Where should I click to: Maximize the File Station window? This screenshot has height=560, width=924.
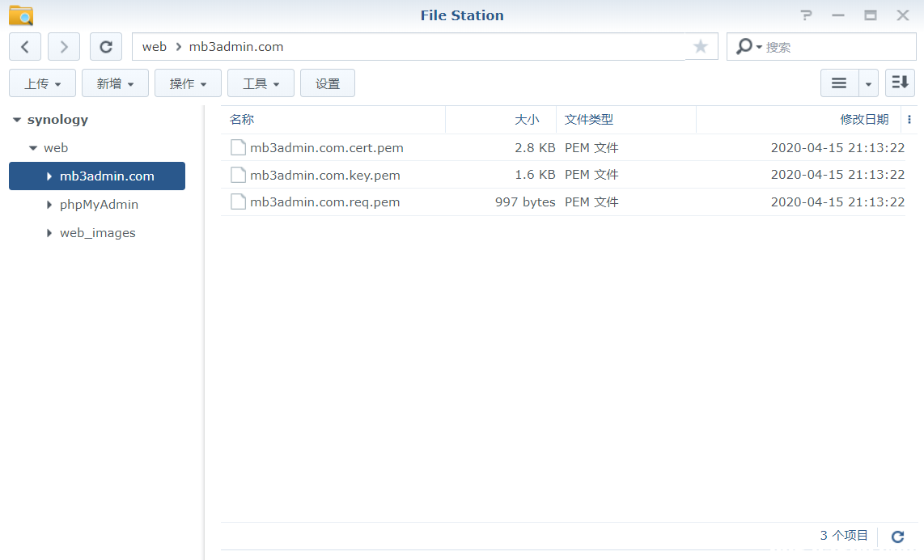[x=871, y=15]
